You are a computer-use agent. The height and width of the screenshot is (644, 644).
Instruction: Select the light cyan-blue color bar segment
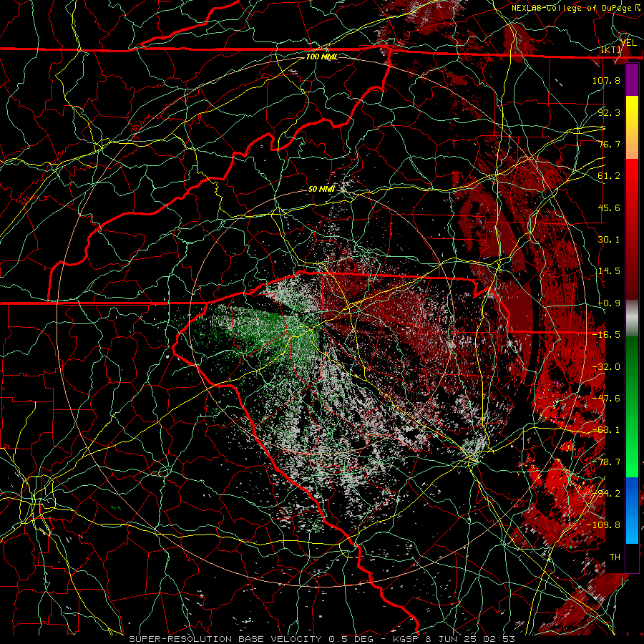(x=632, y=527)
